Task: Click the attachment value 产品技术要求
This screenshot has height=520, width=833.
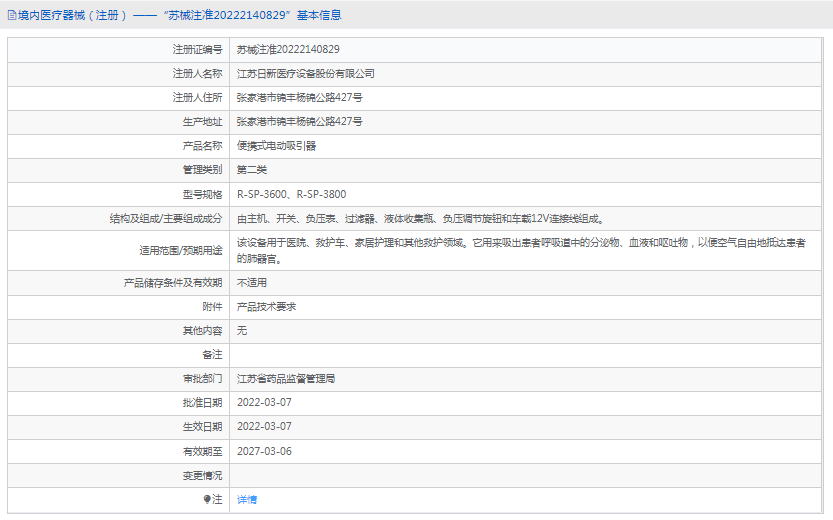Action: pos(266,306)
